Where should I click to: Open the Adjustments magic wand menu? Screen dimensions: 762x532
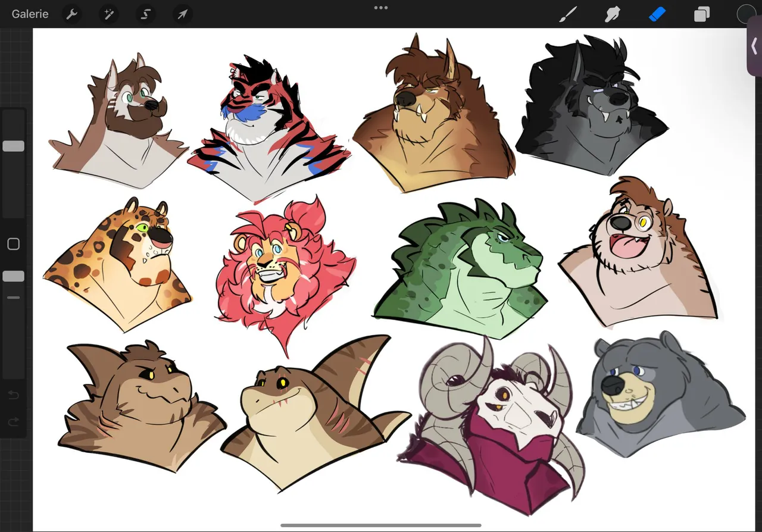coord(109,14)
